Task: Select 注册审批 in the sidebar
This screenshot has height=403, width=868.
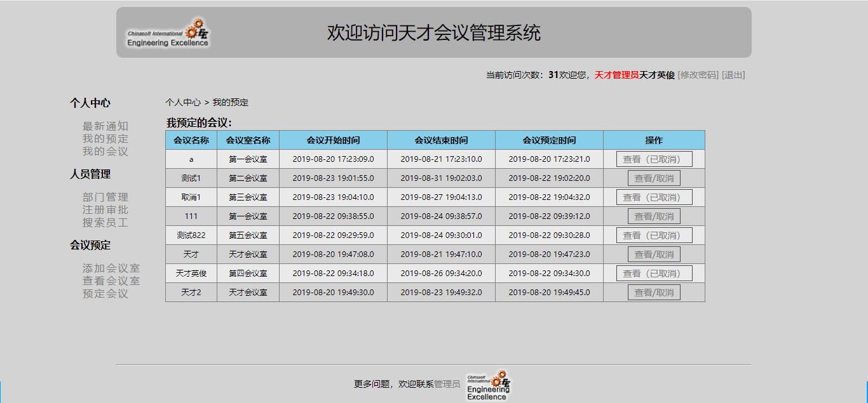Action: pyautogui.click(x=104, y=209)
